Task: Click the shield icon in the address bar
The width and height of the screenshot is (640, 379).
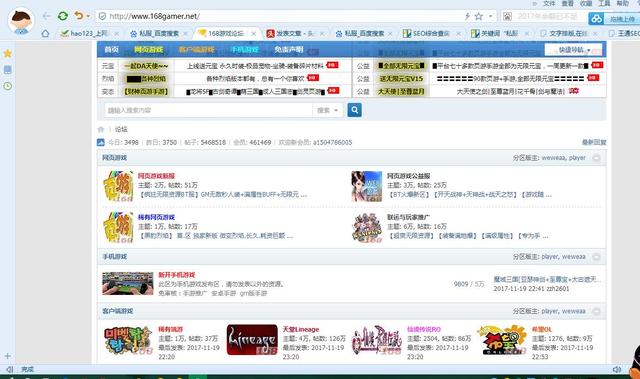Action: pyautogui.click(x=102, y=16)
